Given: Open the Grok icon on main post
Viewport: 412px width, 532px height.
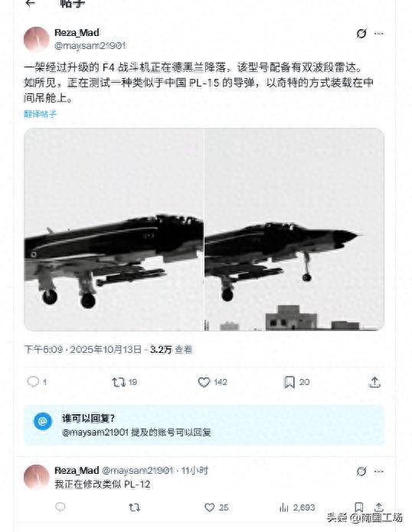Looking at the screenshot, I should point(361,33).
